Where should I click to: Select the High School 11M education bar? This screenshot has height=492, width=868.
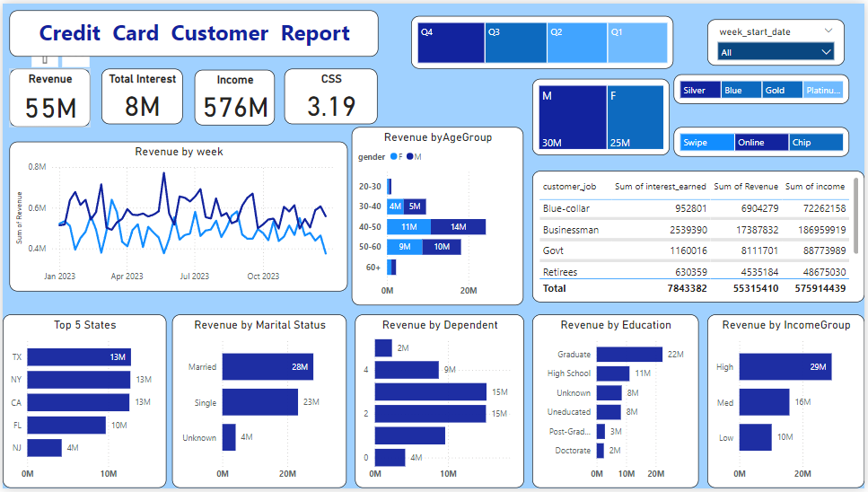pyautogui.click(x=613, y=373)
